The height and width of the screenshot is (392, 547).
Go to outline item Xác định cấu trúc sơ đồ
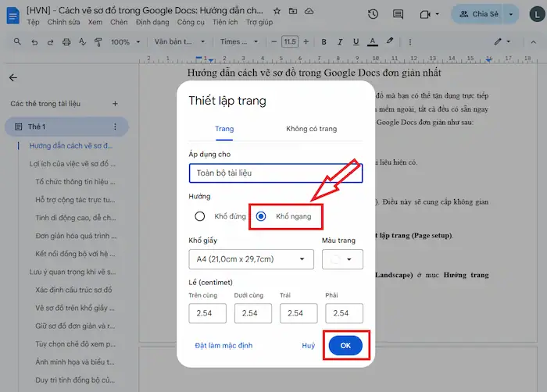(x=73, y=290)
